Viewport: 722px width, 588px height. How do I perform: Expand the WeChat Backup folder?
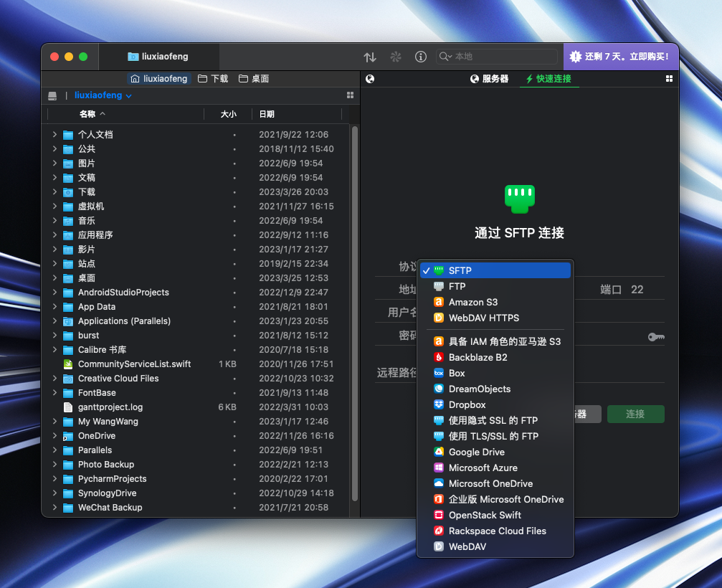coord(54,508)
